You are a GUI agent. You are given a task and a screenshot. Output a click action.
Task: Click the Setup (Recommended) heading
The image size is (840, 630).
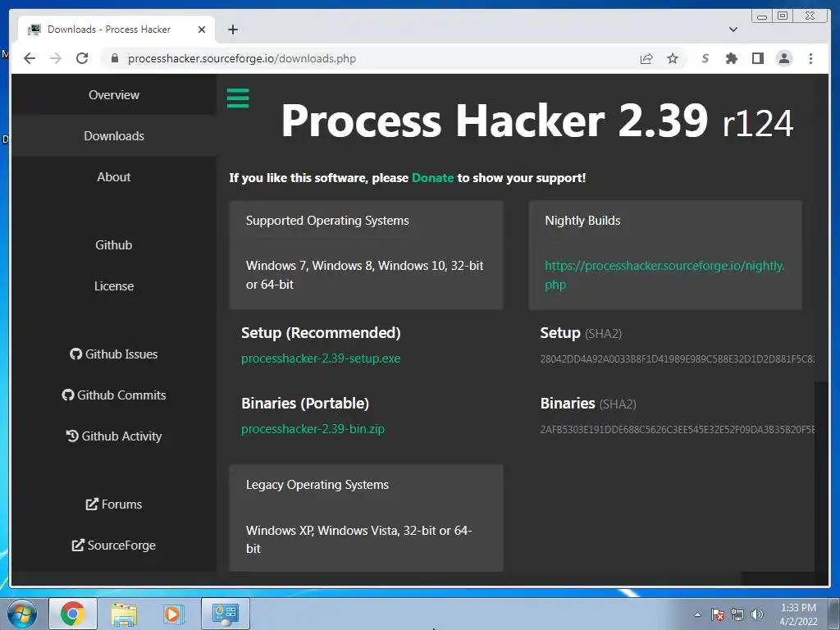point(321,333)
